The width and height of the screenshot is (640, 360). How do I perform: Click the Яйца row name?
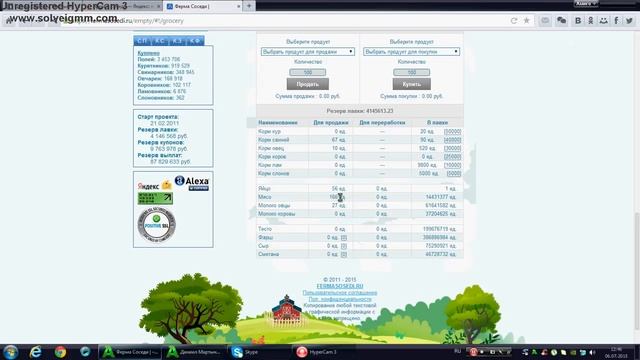coord(264,189)
